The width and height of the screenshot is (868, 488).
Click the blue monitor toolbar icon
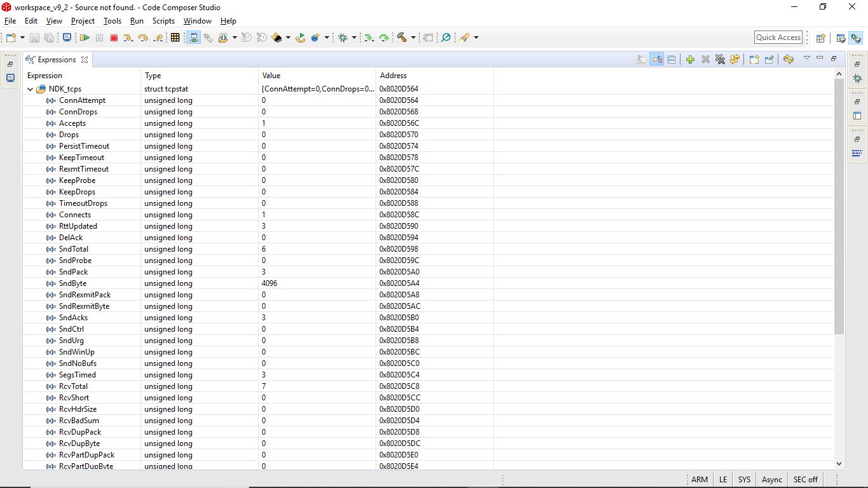pyautogui.click(x=67, y=37)
